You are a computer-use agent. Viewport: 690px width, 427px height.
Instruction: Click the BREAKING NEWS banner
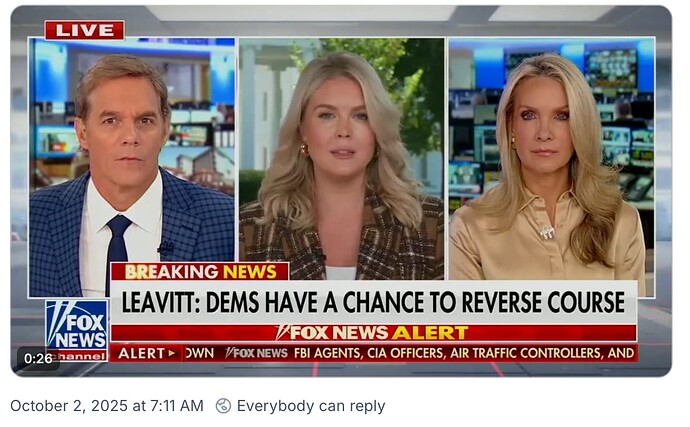(200, 272)
